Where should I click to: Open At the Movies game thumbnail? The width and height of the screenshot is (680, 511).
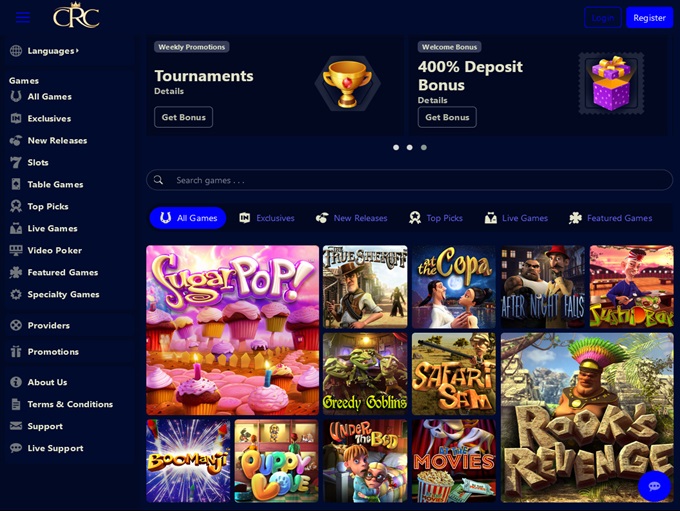click(x=454, y=461)
